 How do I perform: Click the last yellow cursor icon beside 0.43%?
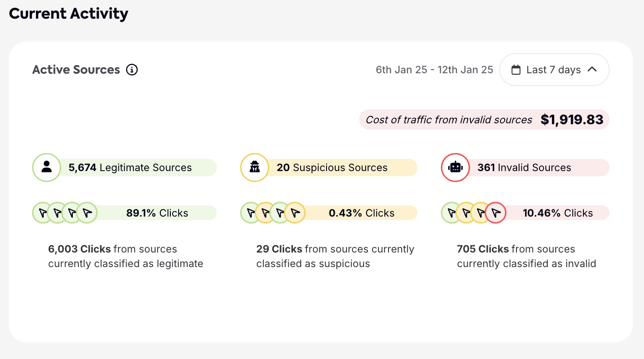click(x=295, y=212)
